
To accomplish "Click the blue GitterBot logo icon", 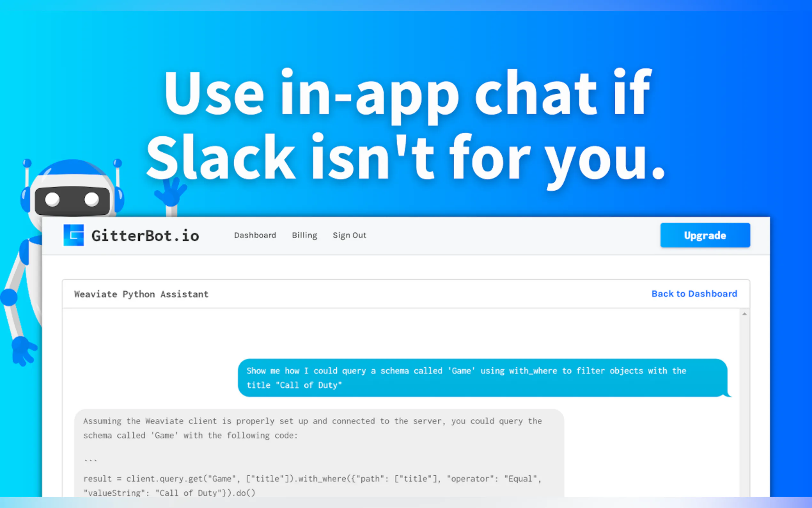I will (74, 235).
